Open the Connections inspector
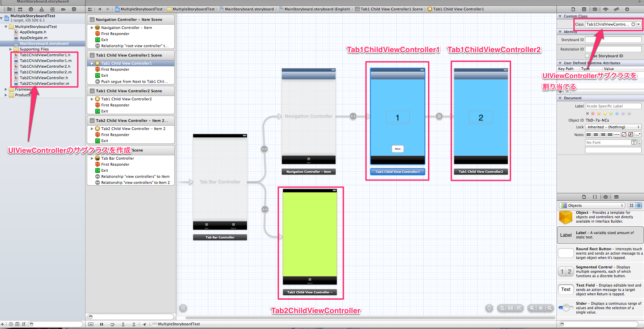 [627, 9]
